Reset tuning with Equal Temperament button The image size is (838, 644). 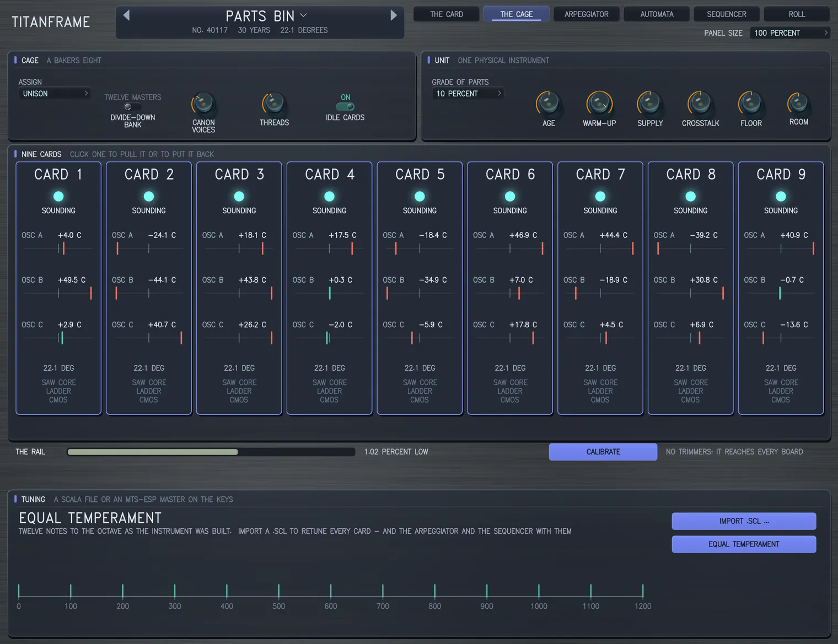pos(744,544)
